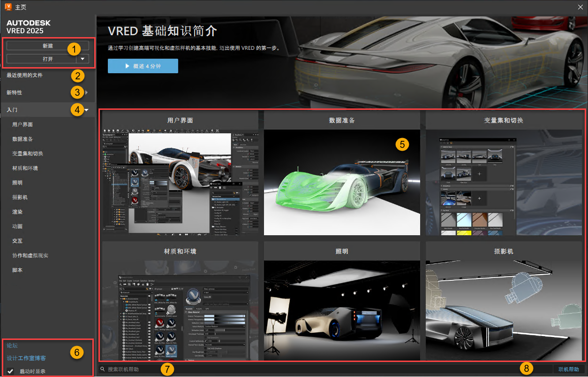Click the search magnifier icon
This screenshot has width=588, height=377.
click(102, 369)
